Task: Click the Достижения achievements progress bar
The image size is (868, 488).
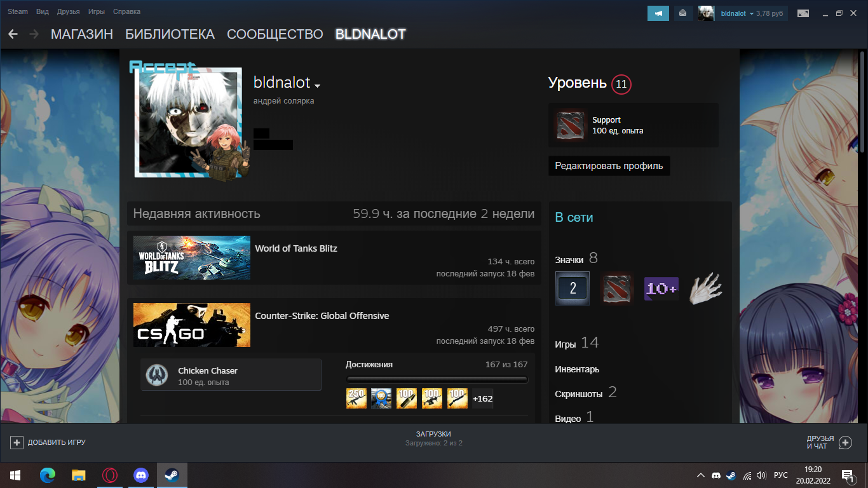Action: tap(437, 380)
